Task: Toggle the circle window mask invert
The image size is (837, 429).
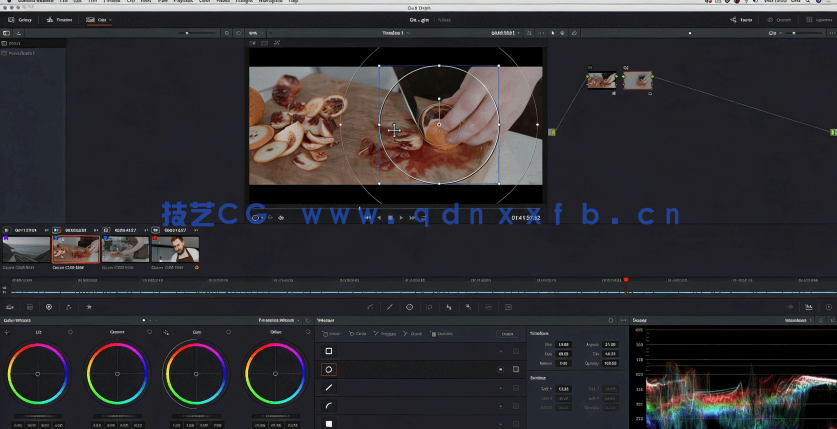Action: [x=500, y=369]
